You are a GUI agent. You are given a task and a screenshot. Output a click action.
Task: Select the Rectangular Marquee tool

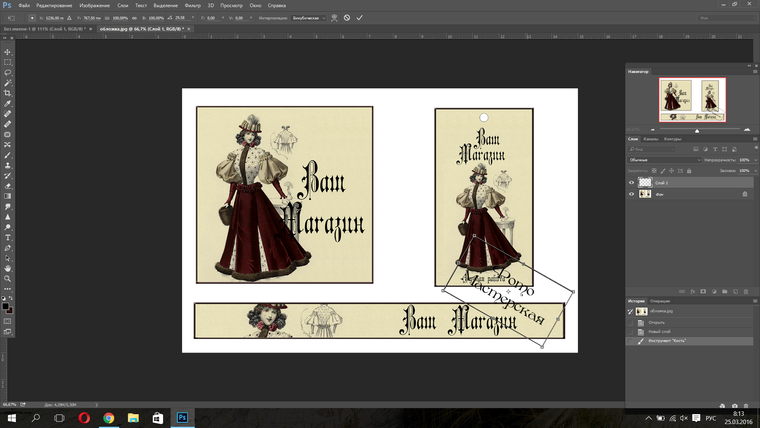click(7, 62)
